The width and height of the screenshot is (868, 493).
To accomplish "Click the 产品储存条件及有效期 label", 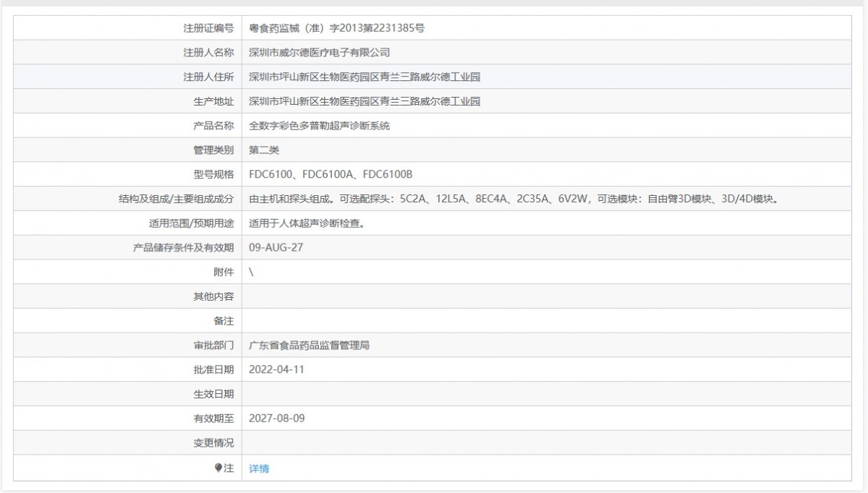I will click(x=184, y=248).
